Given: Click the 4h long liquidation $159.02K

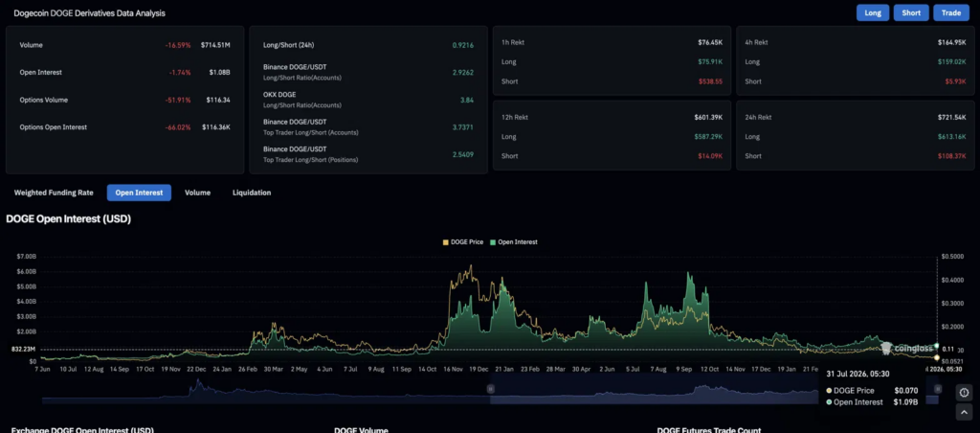Looking at the screenshot, I should [952, 62].
